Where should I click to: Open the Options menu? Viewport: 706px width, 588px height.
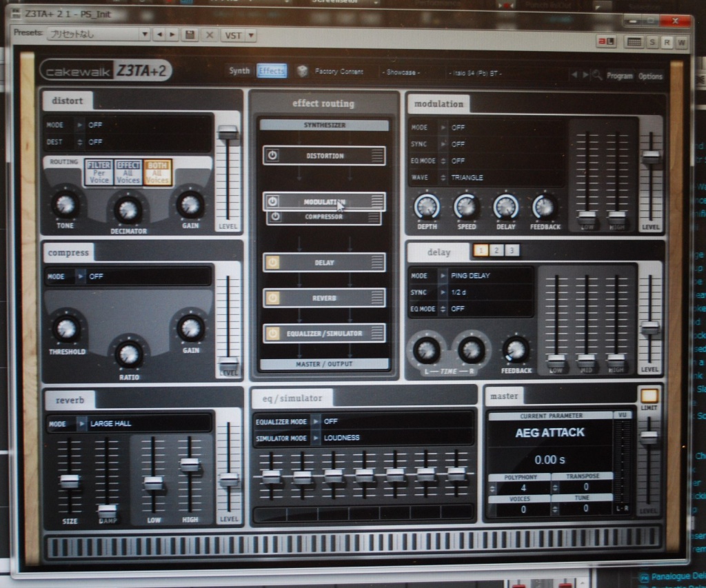(x=650, y=76)
